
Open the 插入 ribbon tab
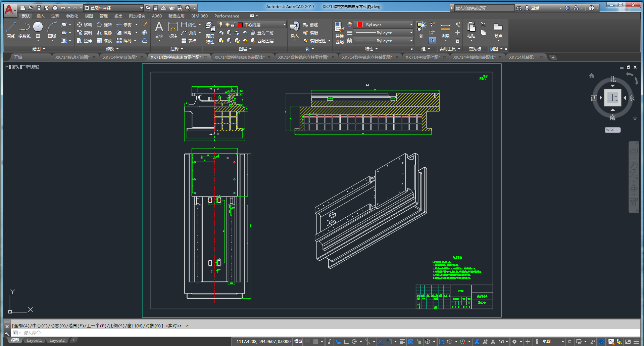pos(40,16)
